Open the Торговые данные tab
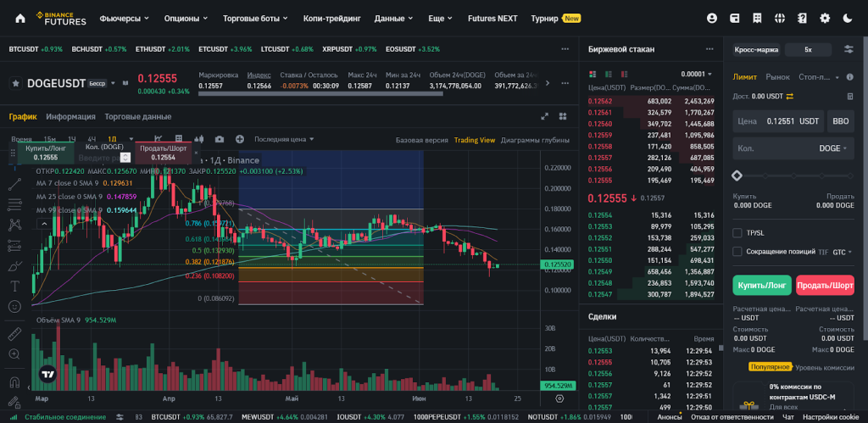This screenshot has width=868, height=423. [x=137, y=117]
